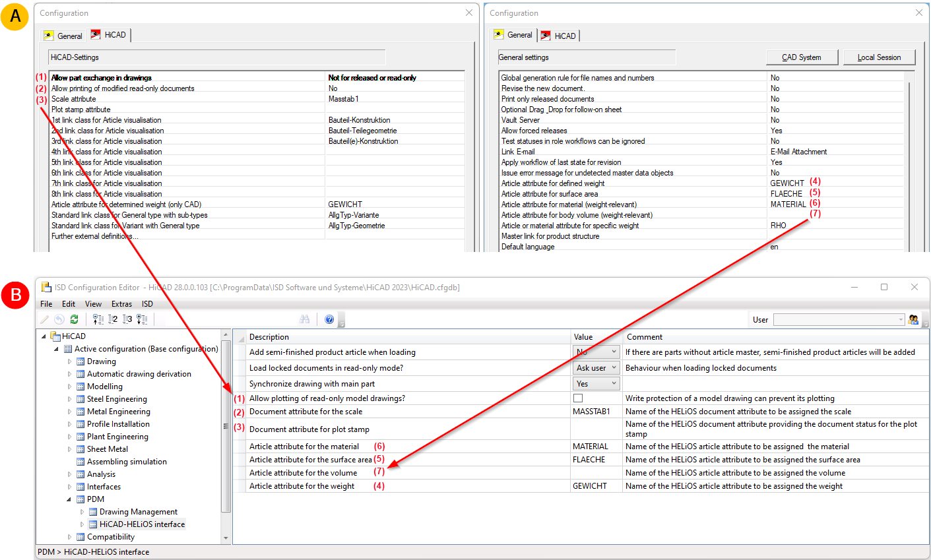Open the View menu

(x=93, y=304)
